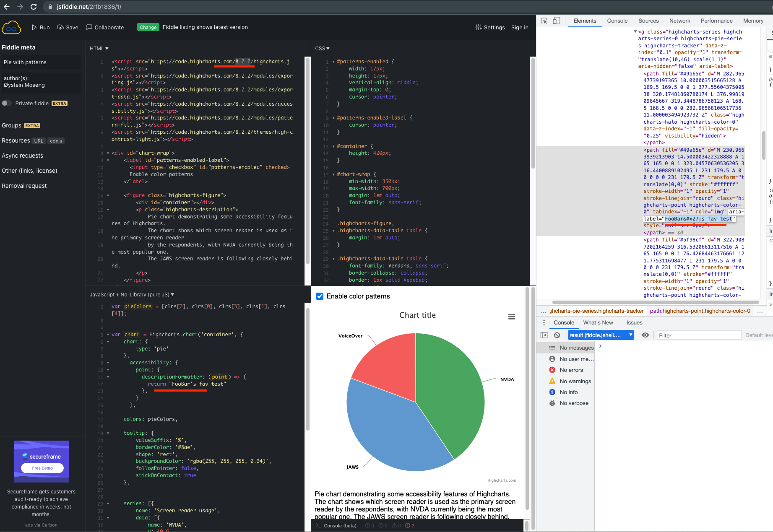The width and height of the screenshot is (773, 532).
Task: Open the CSS panel dropdown
Action: (x=322, y=48)
